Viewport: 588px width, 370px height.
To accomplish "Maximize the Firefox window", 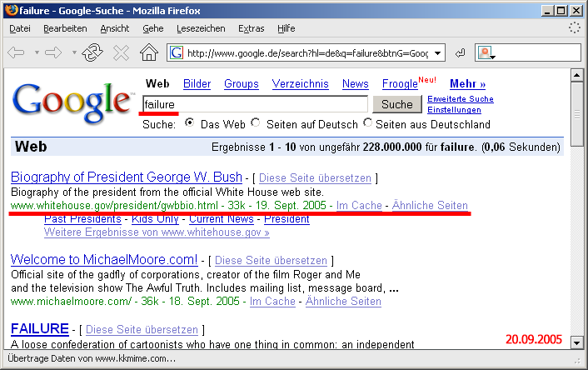I will [x=561, y=11].
